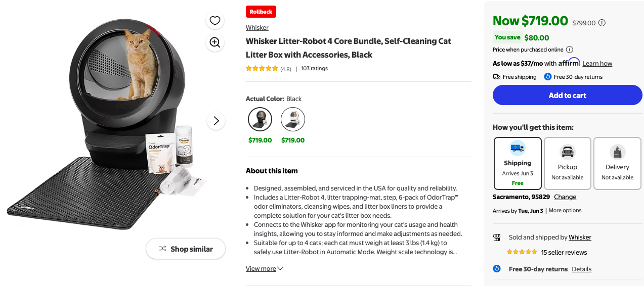644x286 pixels.
Task: Select Pickup fulfillment option
Action: point(567,163)
